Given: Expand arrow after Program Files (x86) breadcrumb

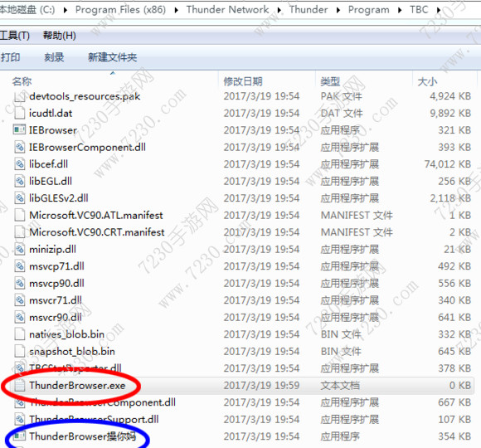Looking at the screenshot, I should (177, 10).
